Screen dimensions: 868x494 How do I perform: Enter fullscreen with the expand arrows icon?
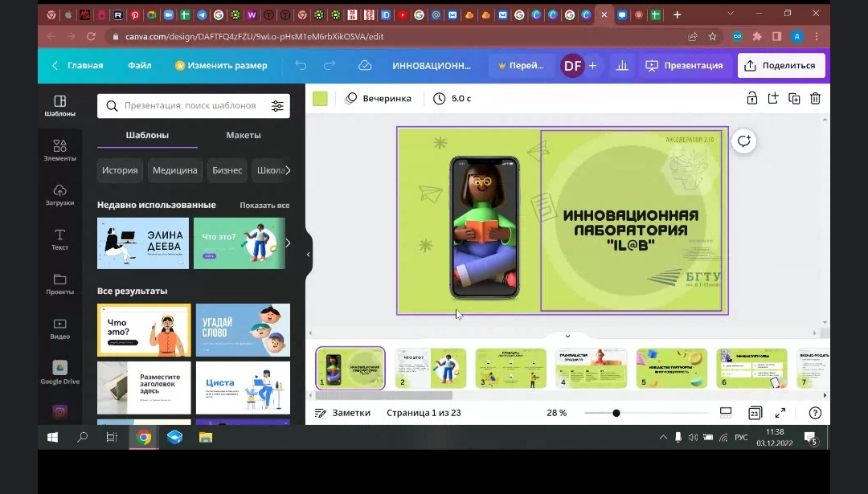click(780, 413)
